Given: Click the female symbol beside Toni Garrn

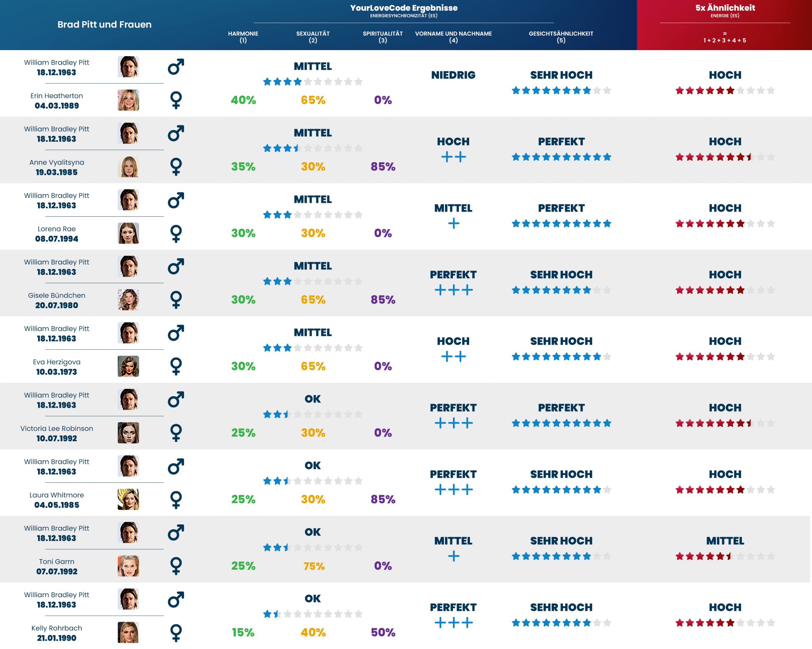Looking at the screenshot, I should (x=176, y=566).
